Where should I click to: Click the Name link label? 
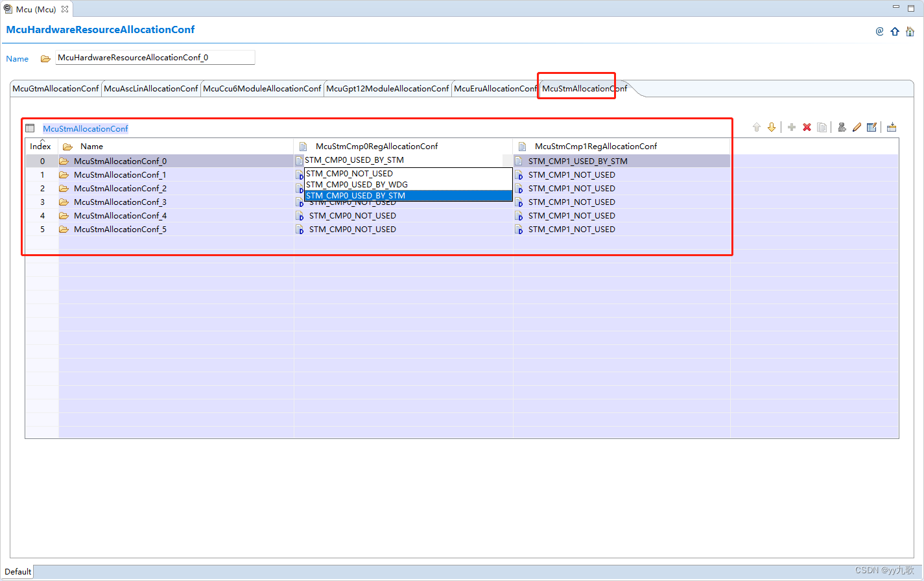click(x=18, y=58)
